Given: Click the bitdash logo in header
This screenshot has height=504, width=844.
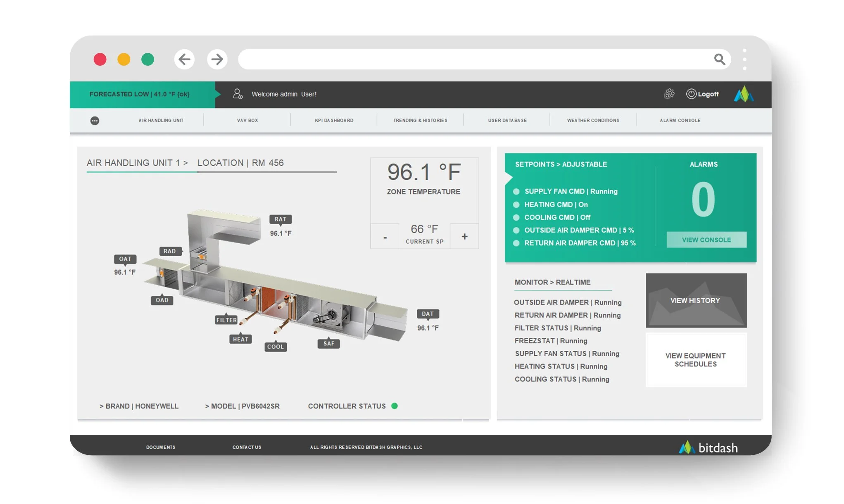Looking at the screenshot, I should (x=744, y=94).
